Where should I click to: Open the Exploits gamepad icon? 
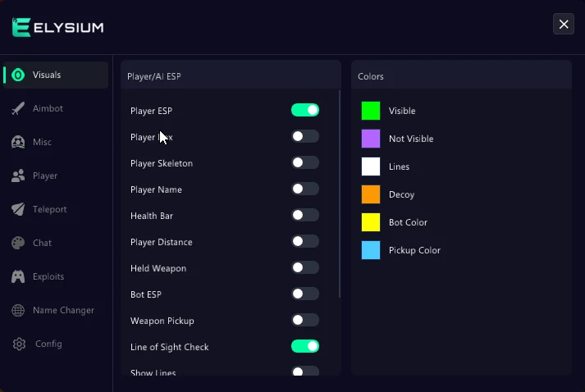tap(18, 276)
